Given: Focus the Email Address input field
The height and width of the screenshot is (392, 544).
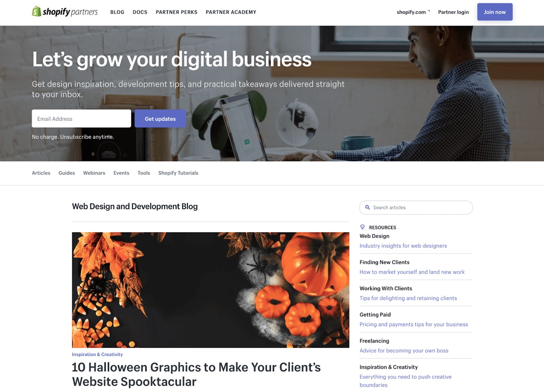Looking at the screenshot, I should click(82, 119).
